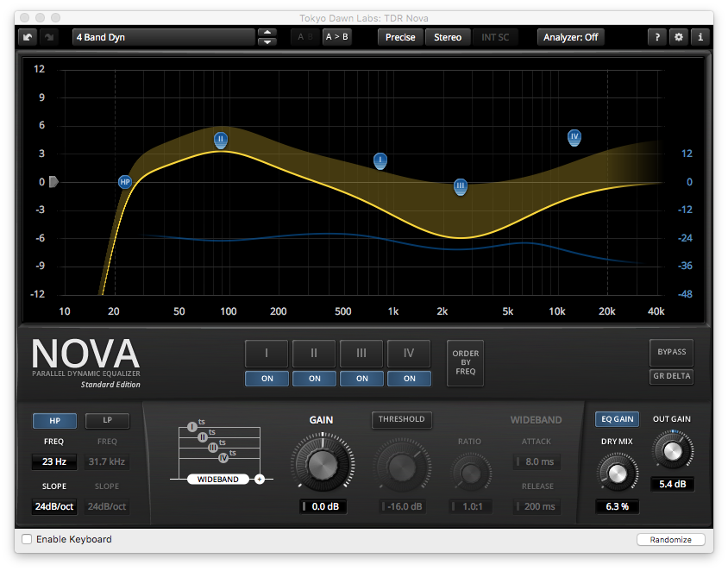Open the 4 Band Dyn preset dropdown

pos(163,37)
